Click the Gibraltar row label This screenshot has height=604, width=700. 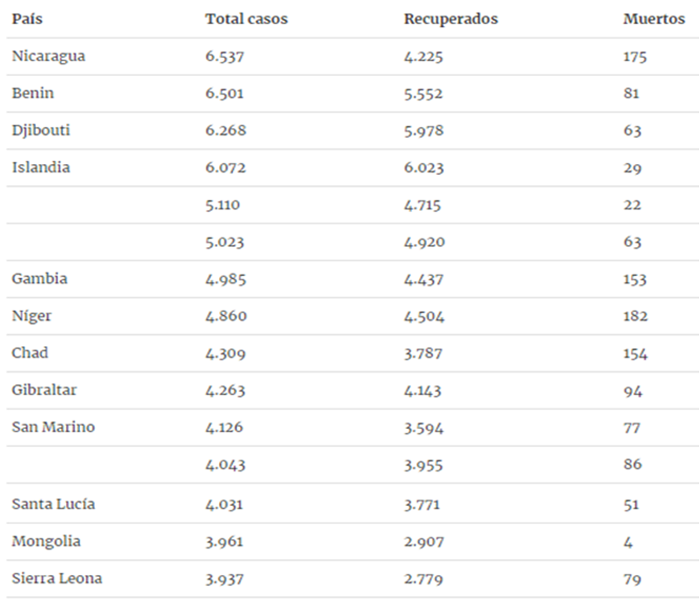coord(44,389)
